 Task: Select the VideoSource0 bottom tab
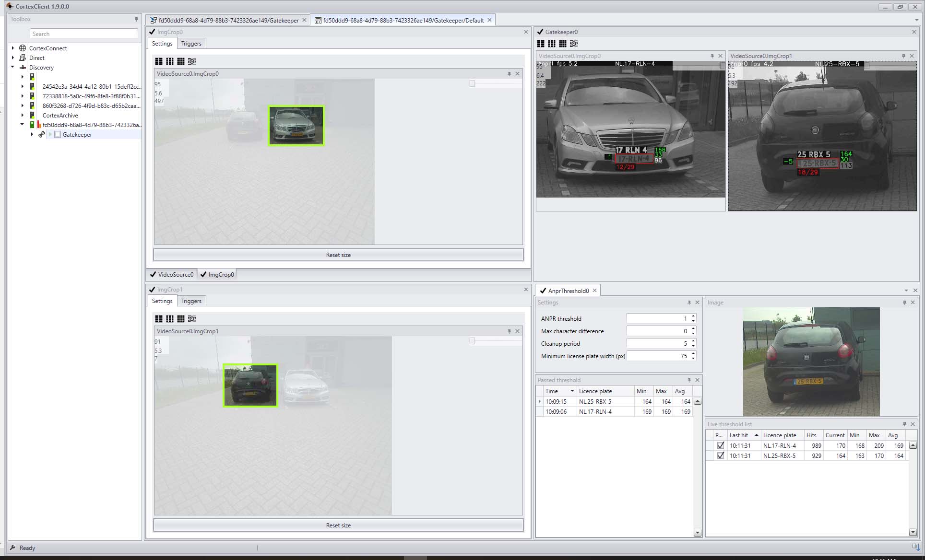172,275
